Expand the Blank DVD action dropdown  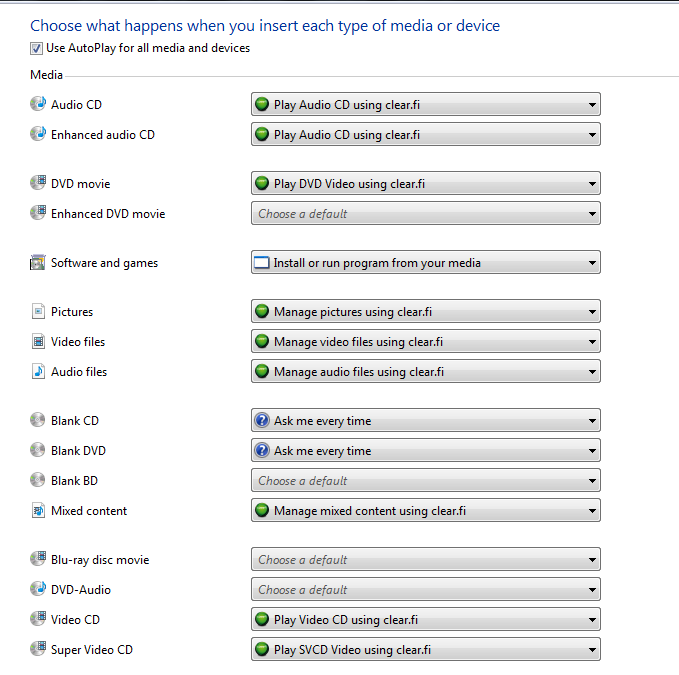coord(425,450)
